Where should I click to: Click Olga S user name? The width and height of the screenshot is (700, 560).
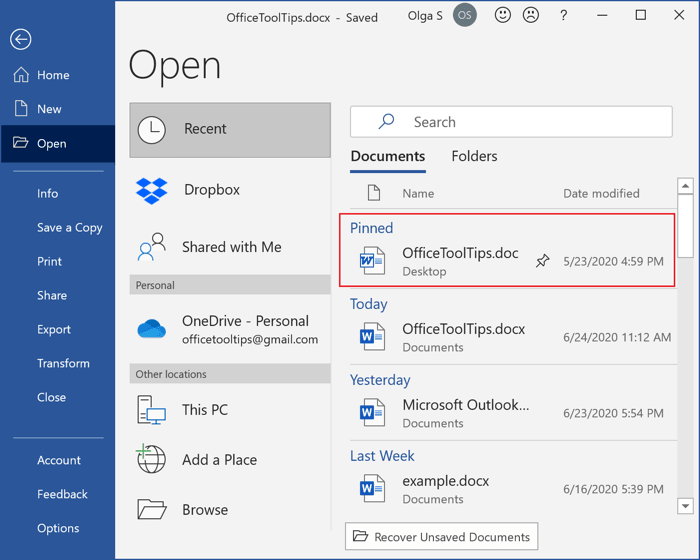(425, 16)
